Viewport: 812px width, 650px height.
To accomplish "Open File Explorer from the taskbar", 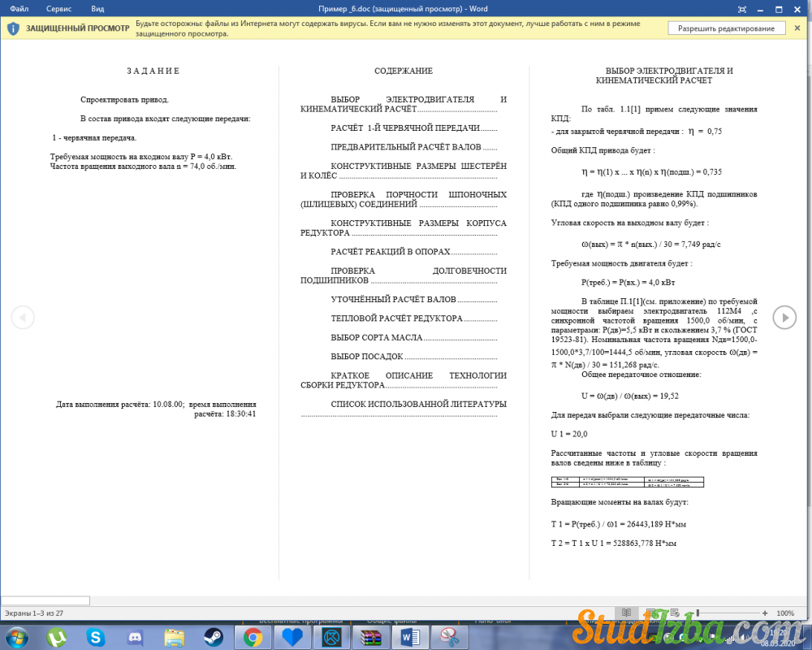I will [x=174, y=637].
